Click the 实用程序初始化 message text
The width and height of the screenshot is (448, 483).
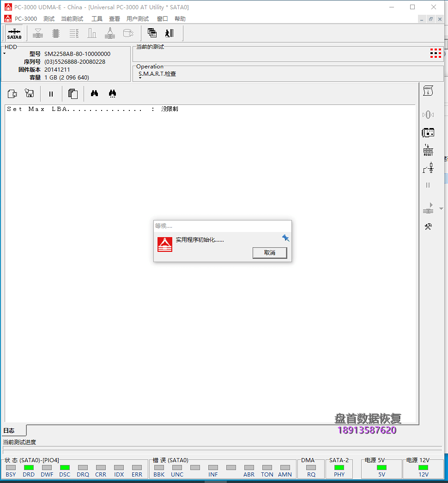200,240
